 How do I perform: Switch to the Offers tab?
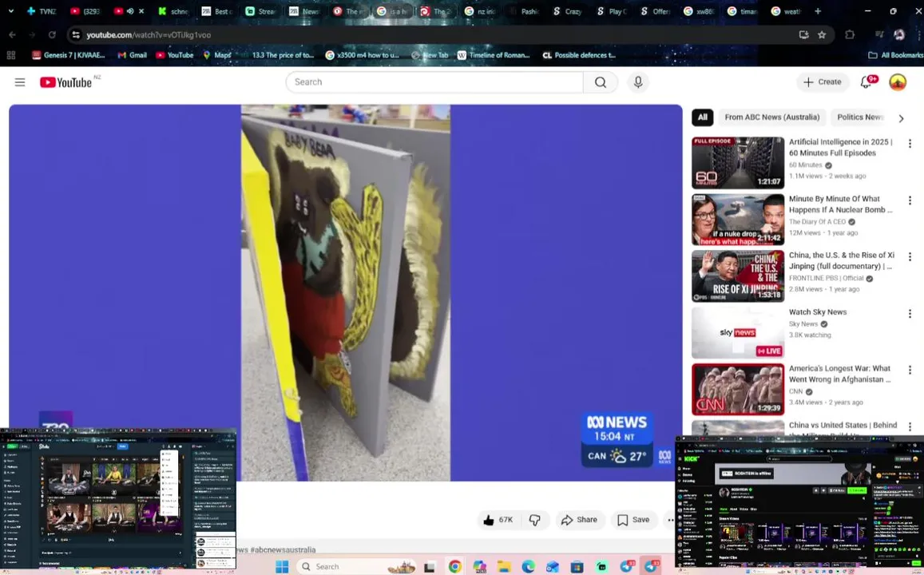tap(655, 11)
